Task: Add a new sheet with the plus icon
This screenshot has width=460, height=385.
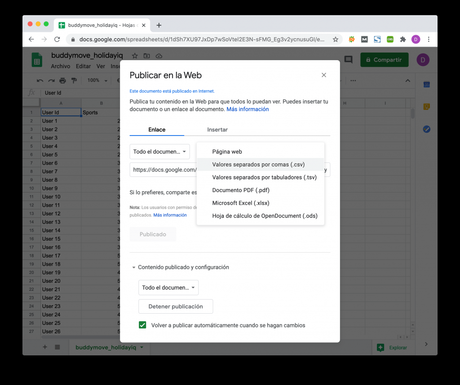Action: point(45,347)
